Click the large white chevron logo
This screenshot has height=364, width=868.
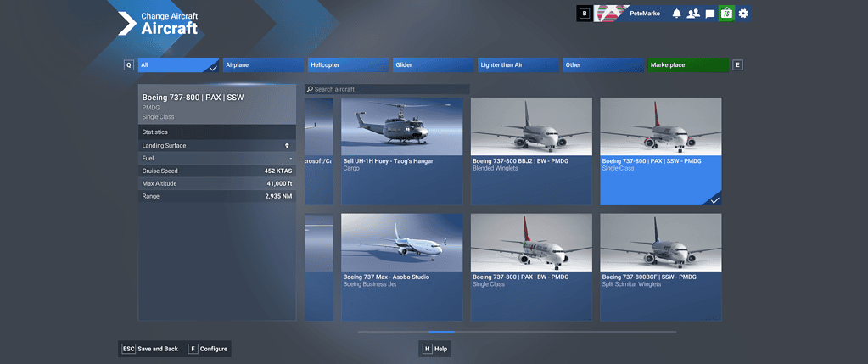(127, 23)
